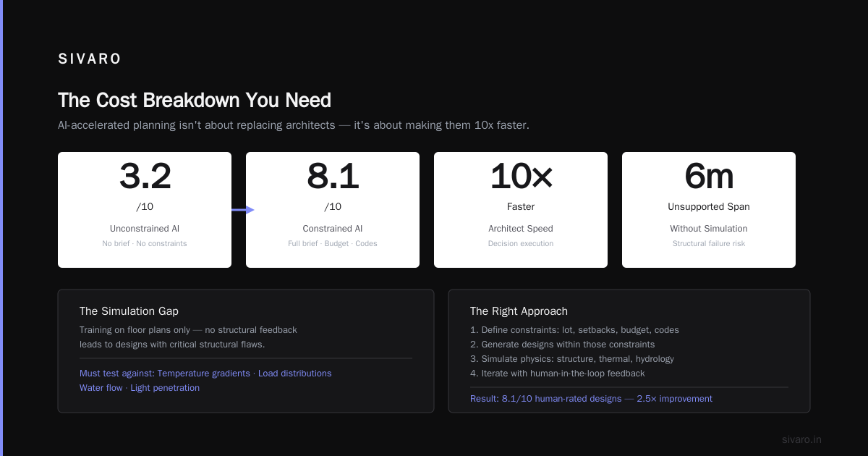The width and height of the screenshot is (868, 456).
Task: Click 'Water flow · Light penetration' line
Action: coord(140,388)
